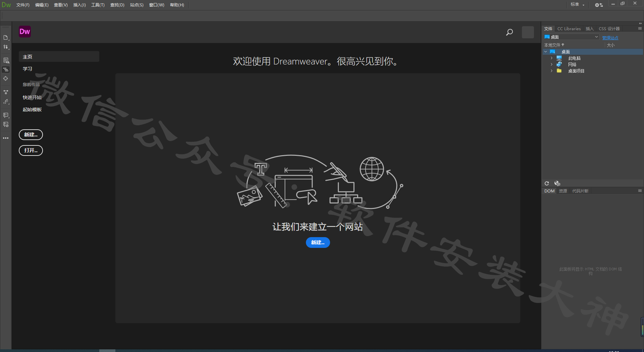Click the Remove Comment icon

point(6,125)
